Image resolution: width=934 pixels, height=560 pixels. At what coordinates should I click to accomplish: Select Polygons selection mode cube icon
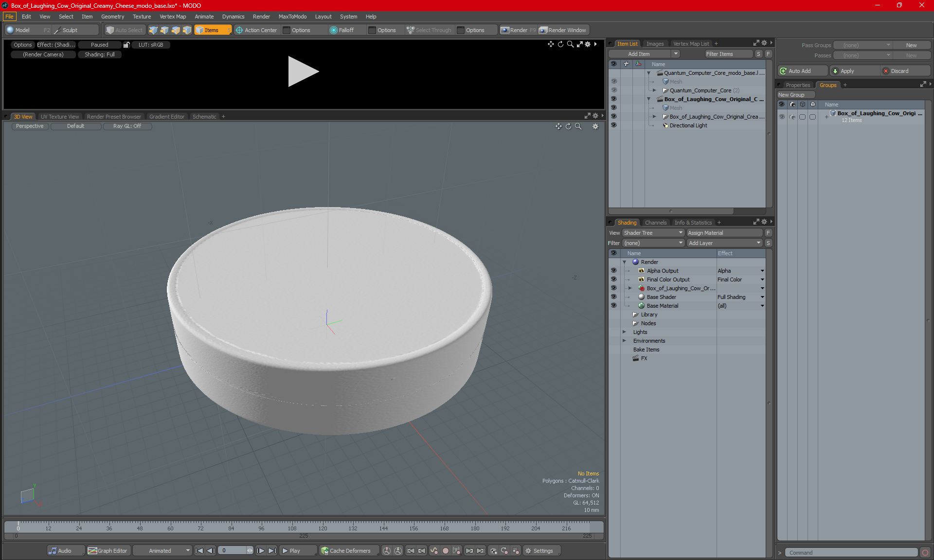(176, 30)
